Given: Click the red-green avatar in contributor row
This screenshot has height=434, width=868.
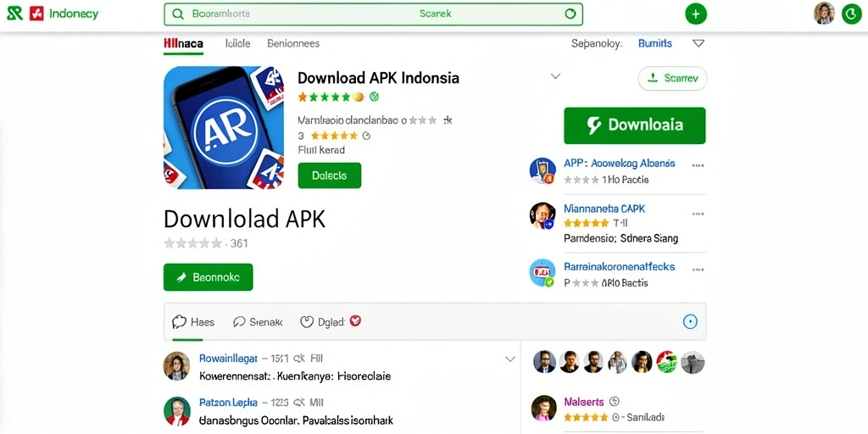Looking at the screenshot, I should pyautogui.click(x=667, y=362).
